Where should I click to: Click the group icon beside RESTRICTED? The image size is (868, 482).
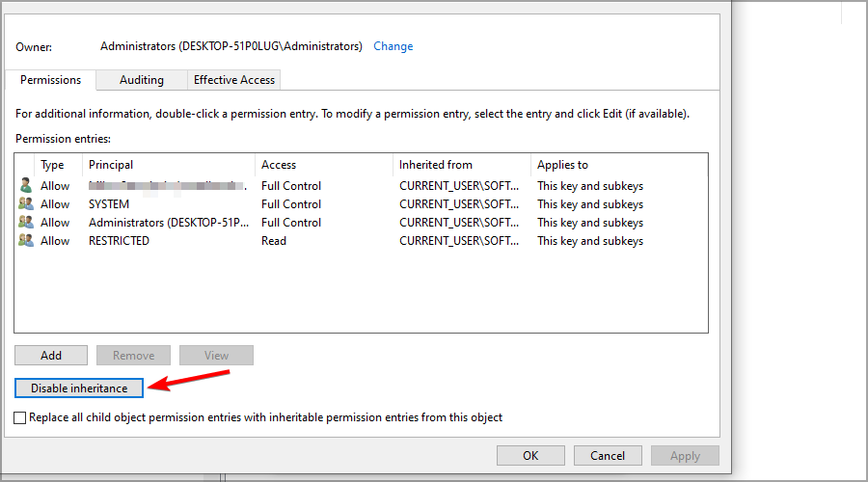click(25, 240)
